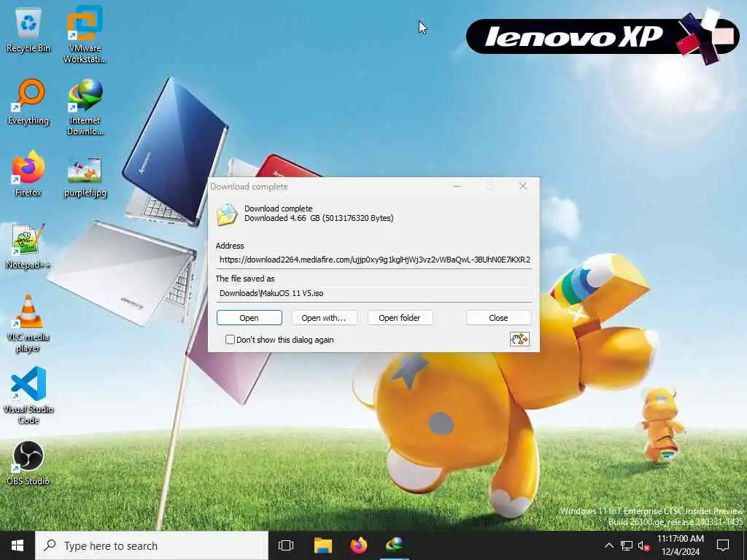Minimize the Download complete dialog
This screenshot has height=560, width=747.
pos(457,186)
